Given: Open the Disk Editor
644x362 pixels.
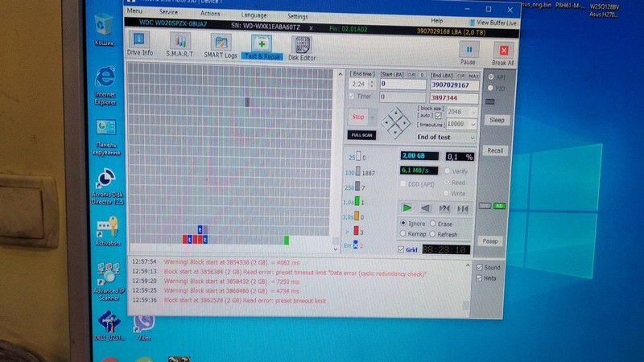Looking at the screenshot, I should 302,47.
